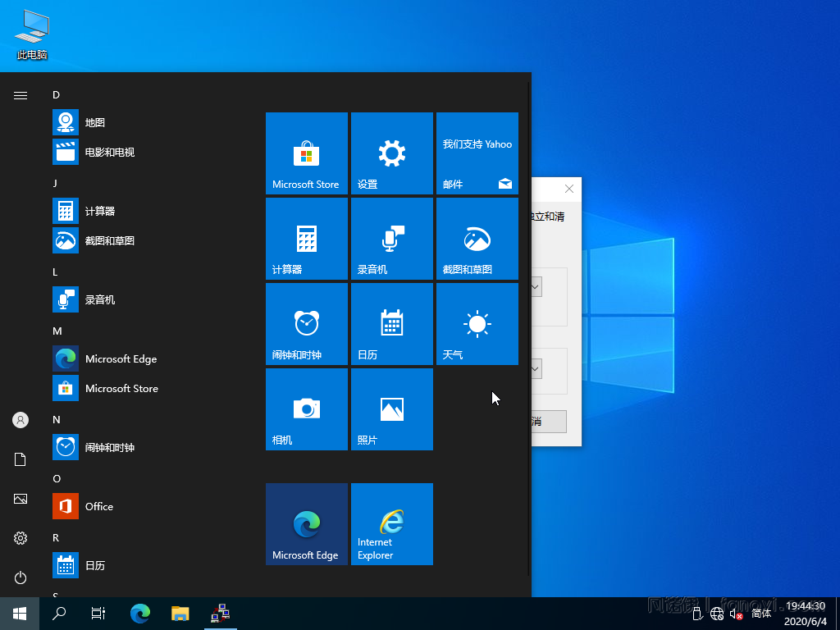This screenshot has width=840, height=630.
Task: Launch 计算器 in the app list
Action: [x=144, y=211]
